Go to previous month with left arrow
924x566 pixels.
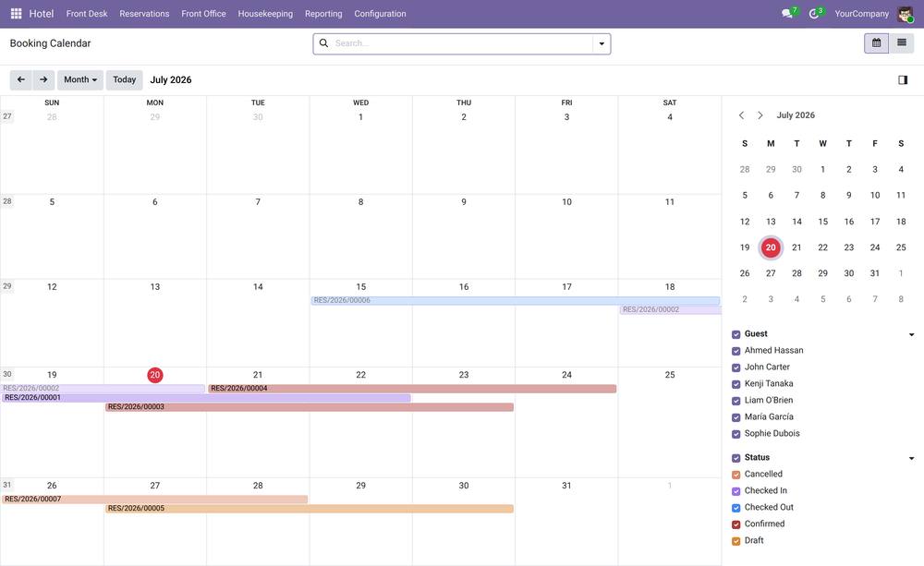coord(21,79)
